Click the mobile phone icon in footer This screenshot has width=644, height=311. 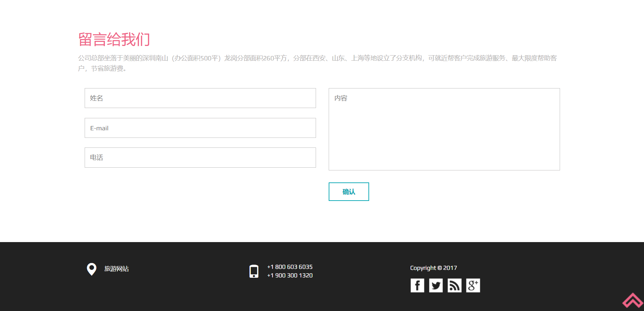pos(254,271)
